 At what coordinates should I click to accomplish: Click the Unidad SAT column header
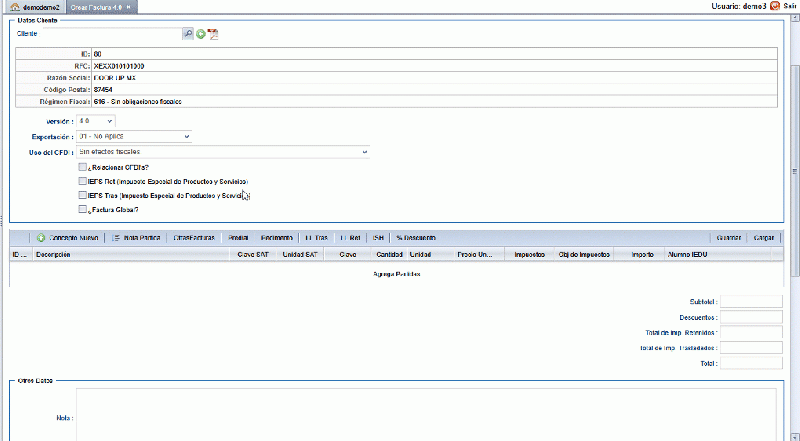(x=300, y=254)
